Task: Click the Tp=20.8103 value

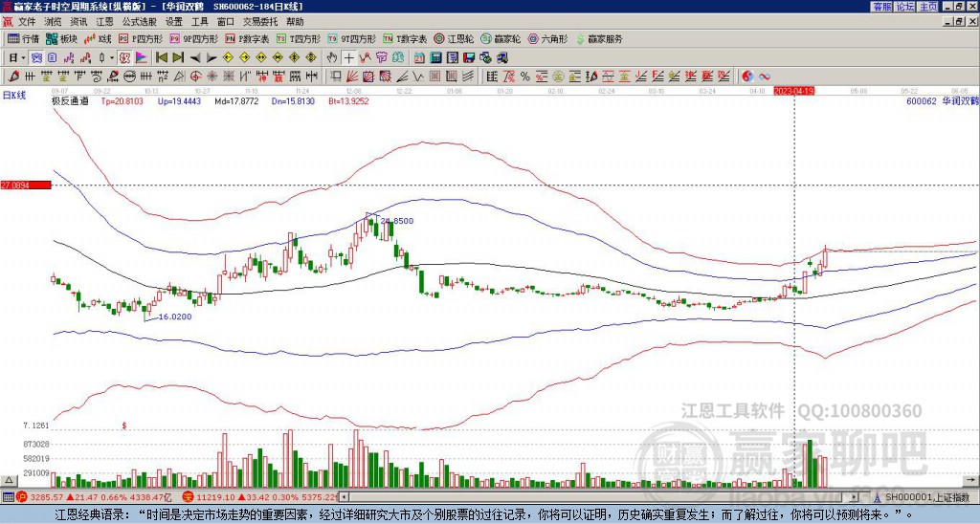Action: (x=122, y=100)
